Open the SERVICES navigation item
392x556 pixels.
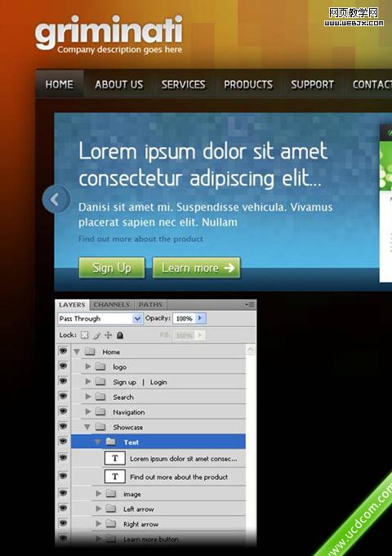click(184, 84)
